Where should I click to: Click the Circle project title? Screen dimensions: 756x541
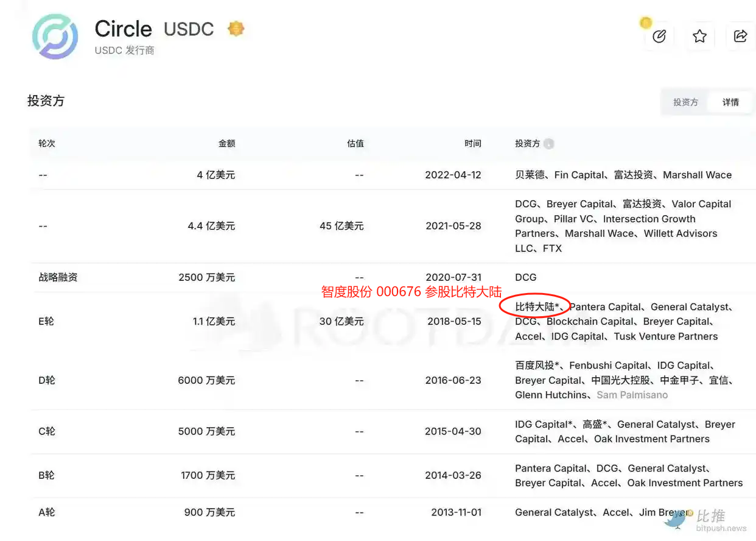tap(123, 29)
